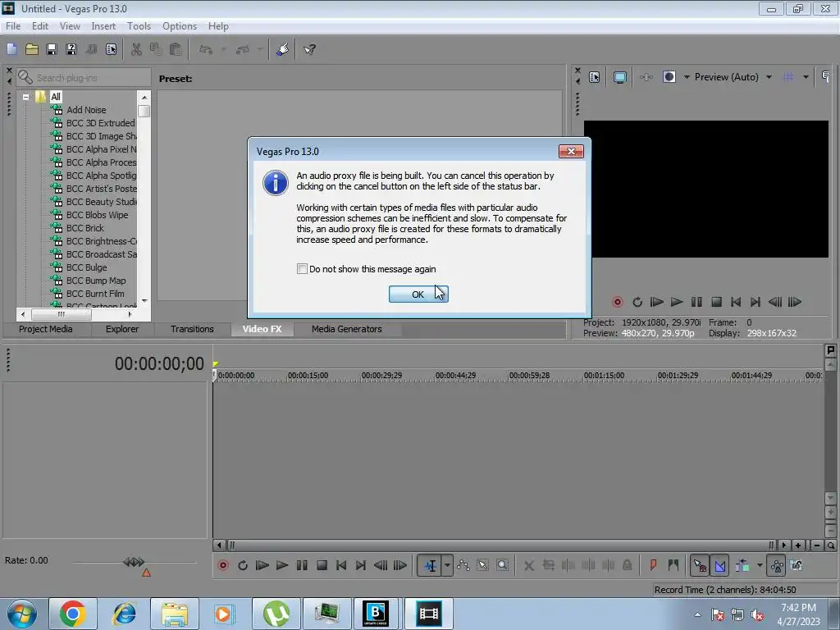Open the Preview (Auto) quality dropdown
This screenshot has height=630, width=840.
click(769, 77)
